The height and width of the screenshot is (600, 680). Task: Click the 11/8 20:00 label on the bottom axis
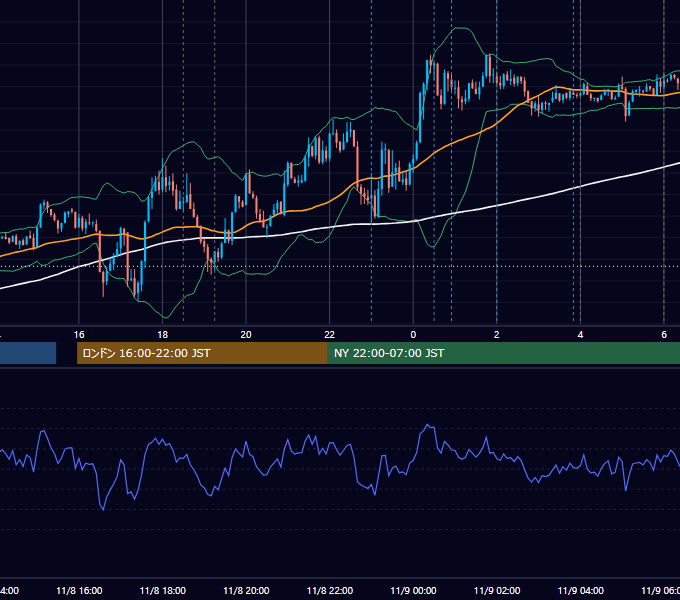(246, 590)
